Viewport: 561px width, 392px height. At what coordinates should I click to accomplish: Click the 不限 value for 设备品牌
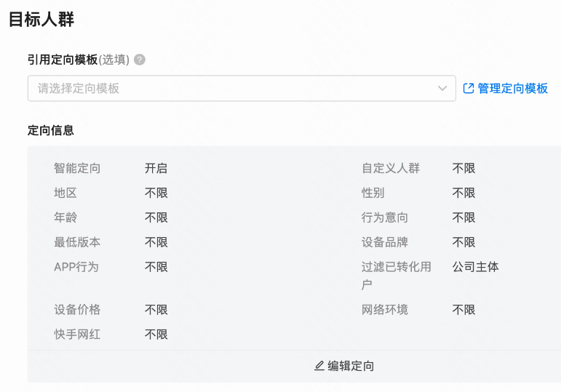click(463, 242)
